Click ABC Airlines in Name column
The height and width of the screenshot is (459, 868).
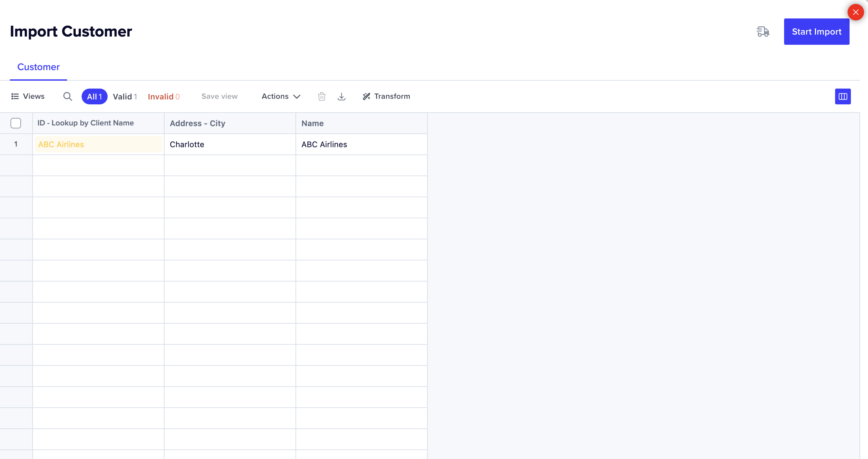click(361, 144)
